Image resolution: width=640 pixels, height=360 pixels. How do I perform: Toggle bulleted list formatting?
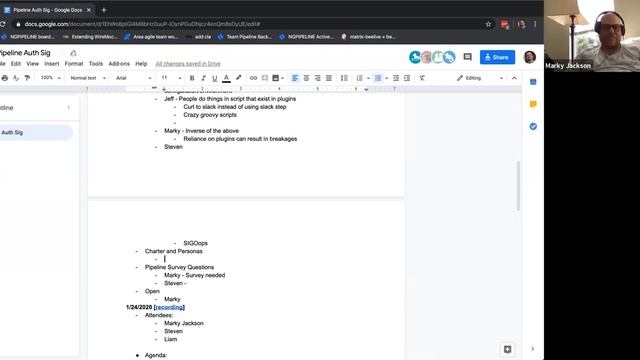(x=378, y=78)
